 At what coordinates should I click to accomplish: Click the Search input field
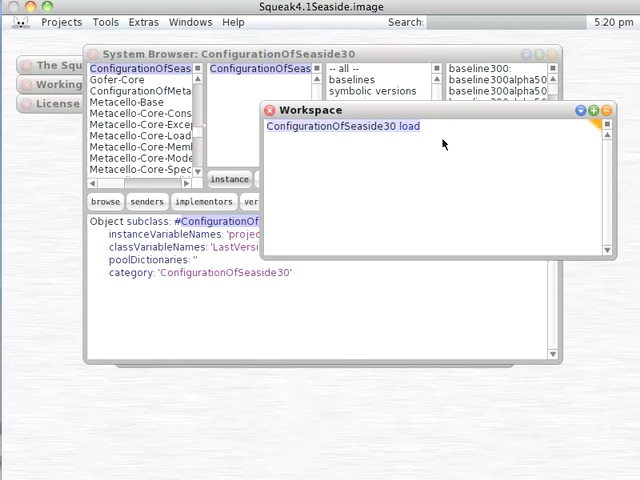coord(506,22)
